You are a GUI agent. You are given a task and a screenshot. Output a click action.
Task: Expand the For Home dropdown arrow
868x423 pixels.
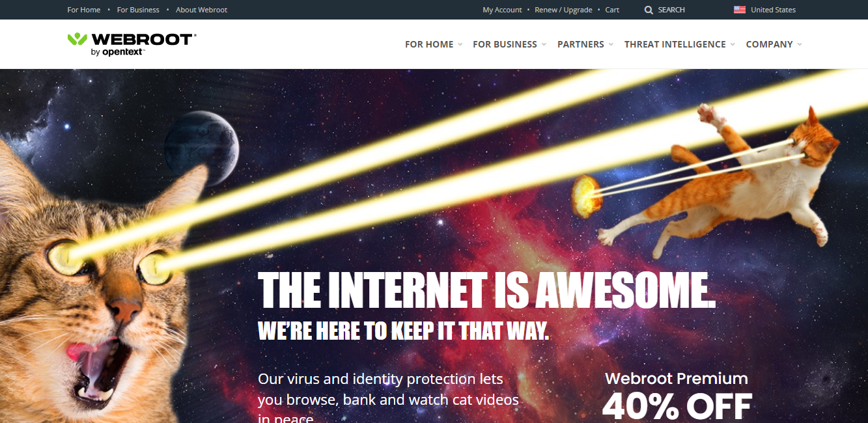(460, 44)
